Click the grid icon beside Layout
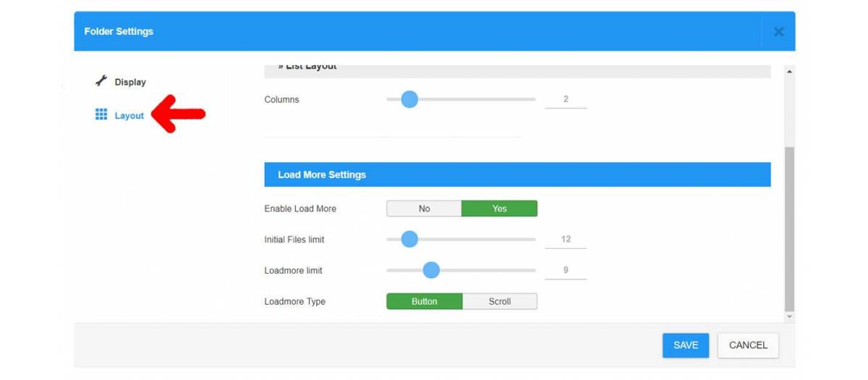868x380 pixels. coord(101,114)
